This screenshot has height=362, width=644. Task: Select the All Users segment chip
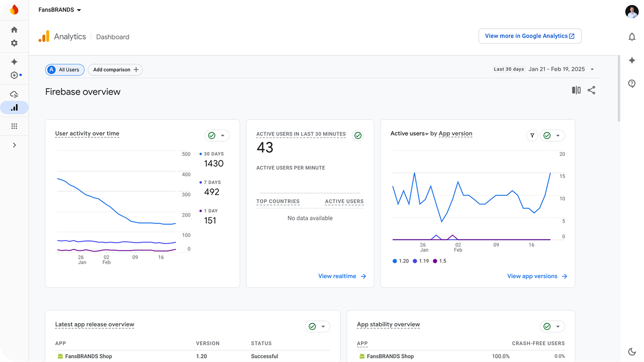click(x=65, y=69)
